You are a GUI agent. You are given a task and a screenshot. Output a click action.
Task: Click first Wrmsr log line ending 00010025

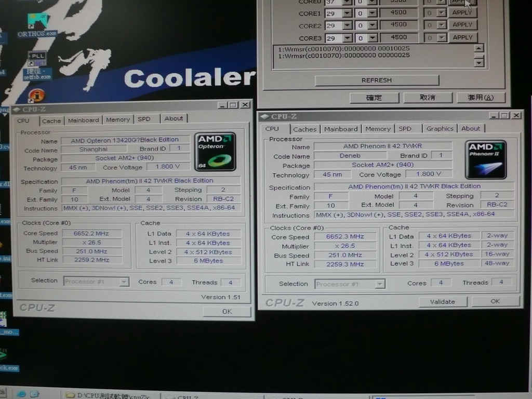pyautogui.click(x=344, y=48)
